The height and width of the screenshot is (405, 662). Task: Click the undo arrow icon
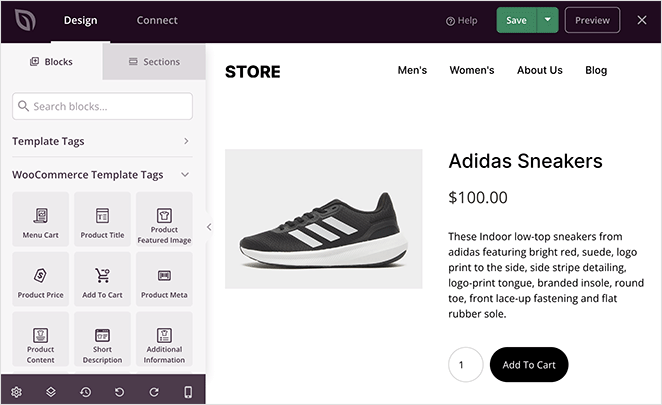pyautogui.click(x=119, y=392)
